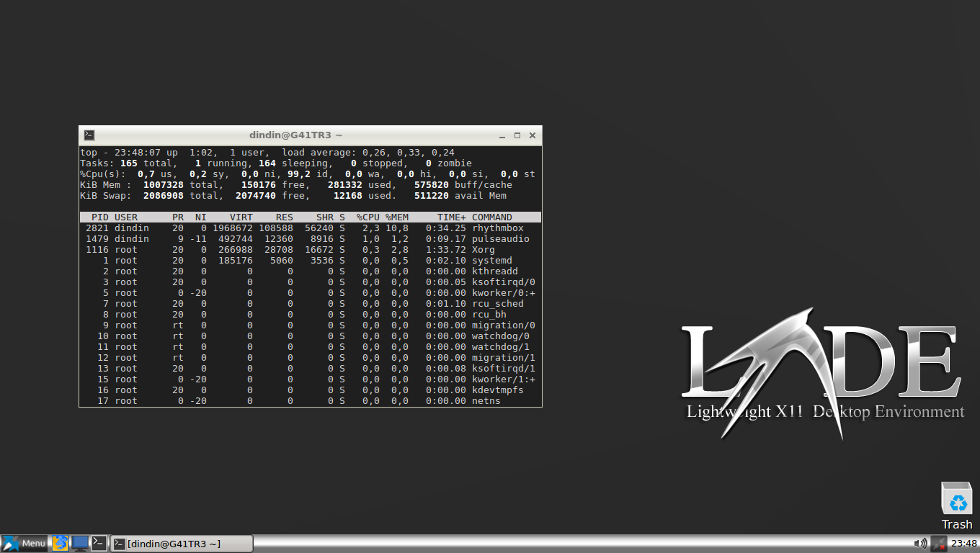
Task: Click the 1:33.72 time value
Action: pyautogui.click(x=446, y=250)
